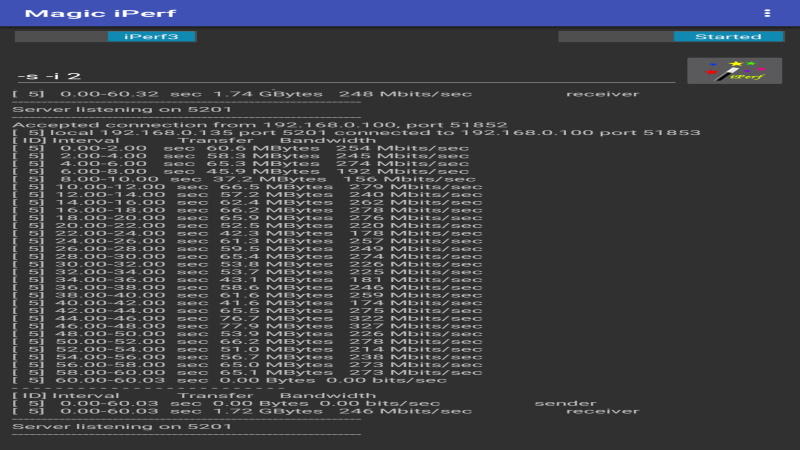Focus the '-s -i 2' command input

click(x=346, y=76)
